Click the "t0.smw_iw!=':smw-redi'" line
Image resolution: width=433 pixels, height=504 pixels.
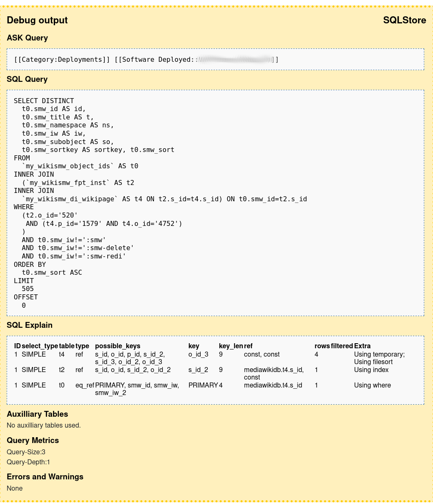pos(74,256)
